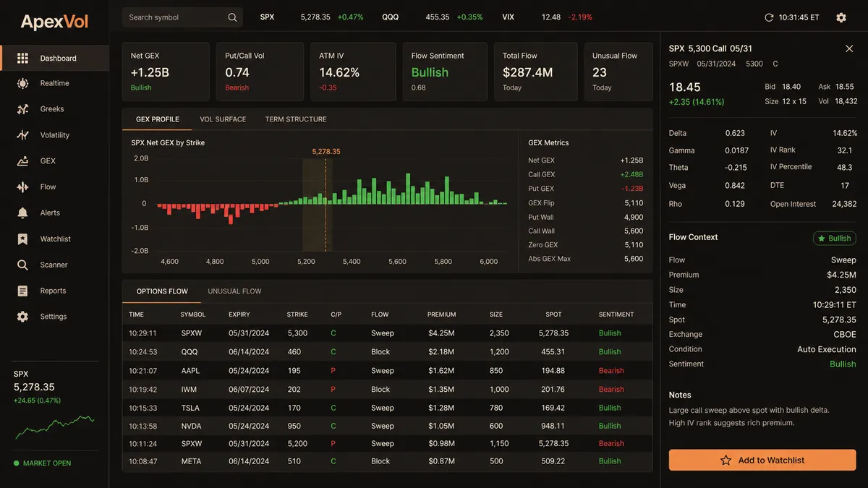Close the SPX 5,300 Call panel
The height and width of the screenshot is (488, 868).
849,48
